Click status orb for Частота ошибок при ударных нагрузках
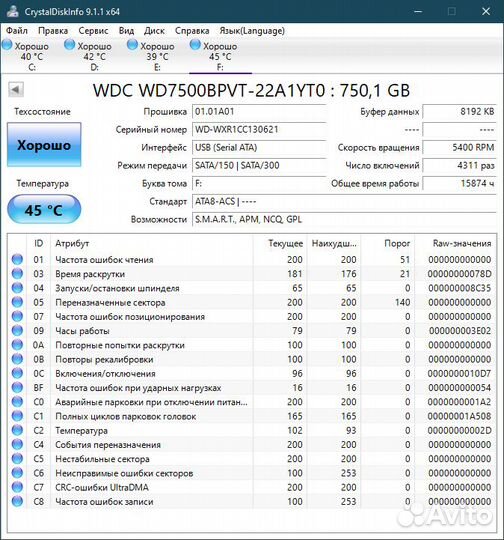 17,387
